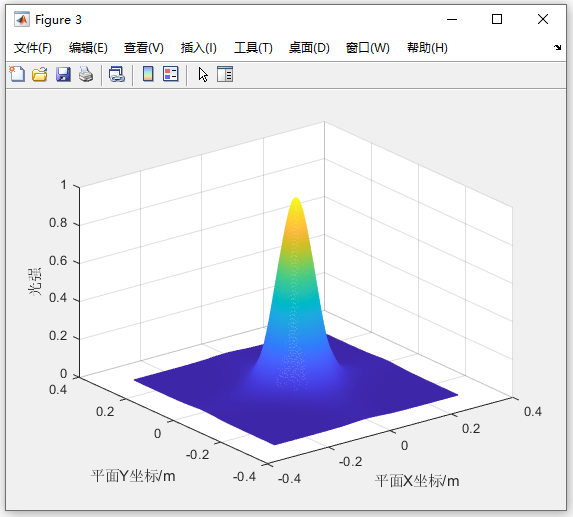The width and height of the screenshot is (573, 517).
Task: Open a file with the folder icon
Action: click(39, 74)
